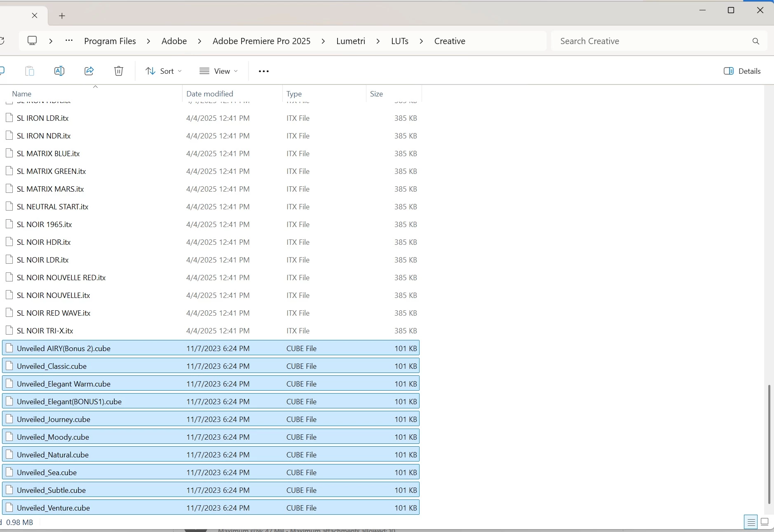Select Unveiled_Elegant(BONUS1).cube file
Viewport: 774px width, 532px height.
click(x=211, y=401)
